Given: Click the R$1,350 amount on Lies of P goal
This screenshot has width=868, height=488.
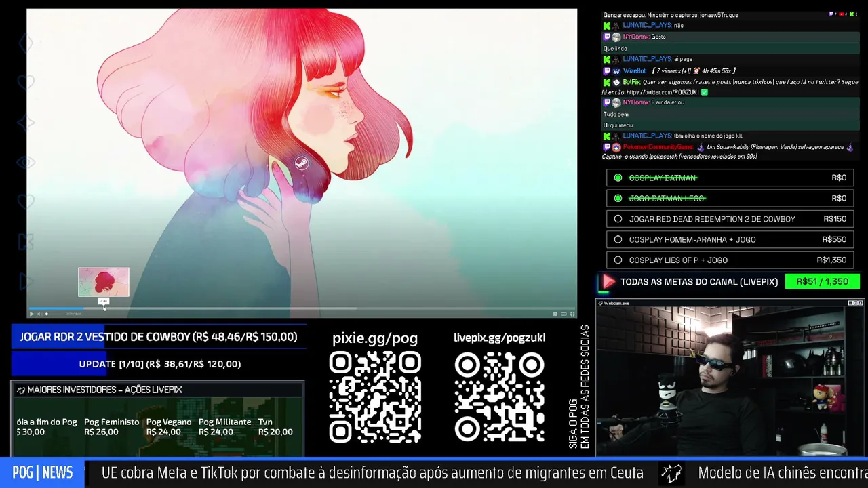Looking at the screenshot, I should coord(831,260).
